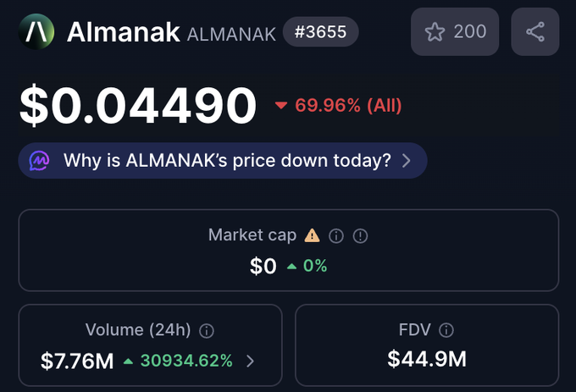Click the ALMANAK ticker symbol text
The height and width of the screenshot is (392, 576).
point(230,33)
